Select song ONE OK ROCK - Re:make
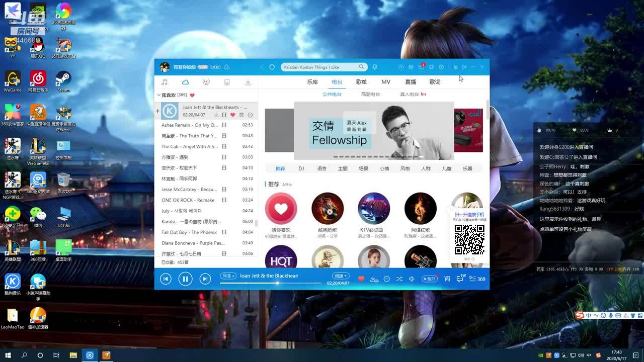The height and width of the screenshot is (362, 644). 188,200
